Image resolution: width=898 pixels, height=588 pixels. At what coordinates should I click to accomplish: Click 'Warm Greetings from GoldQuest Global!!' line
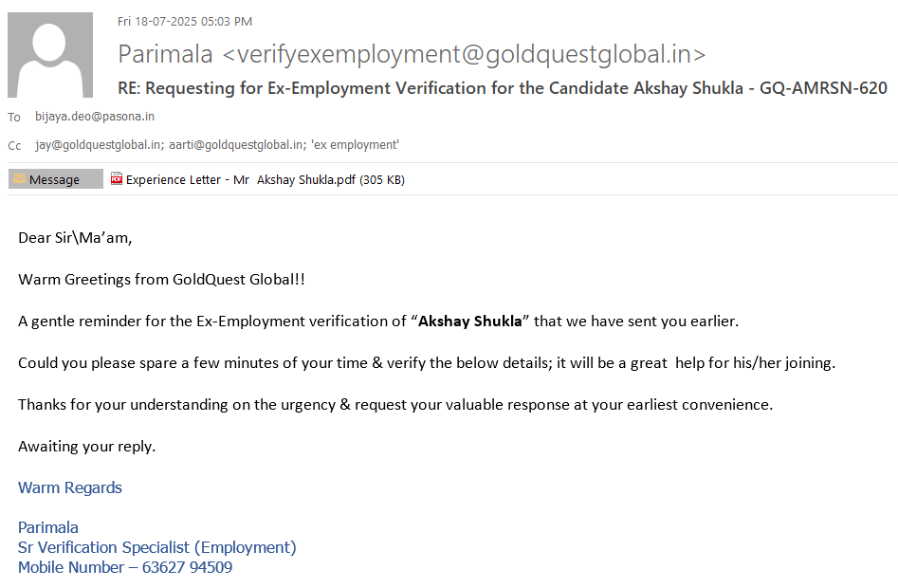click(161, 279)
